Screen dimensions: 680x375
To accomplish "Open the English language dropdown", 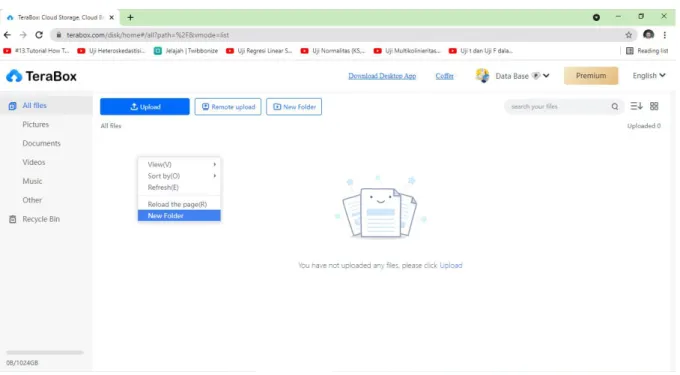I will pos(649,76).
